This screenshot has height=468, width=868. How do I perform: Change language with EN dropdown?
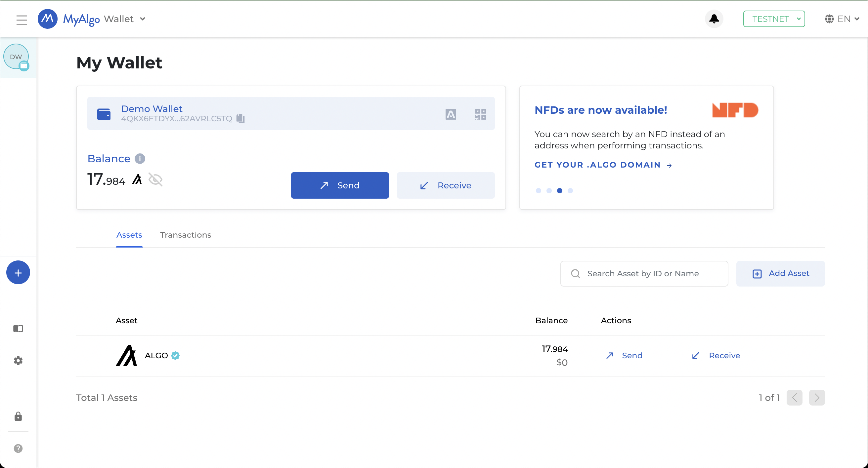point(842,19)
